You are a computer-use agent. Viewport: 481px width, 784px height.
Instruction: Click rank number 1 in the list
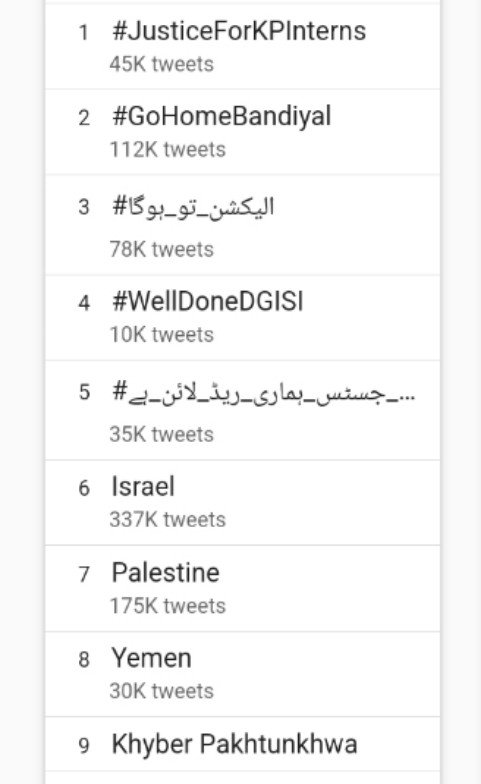[84, 32]
